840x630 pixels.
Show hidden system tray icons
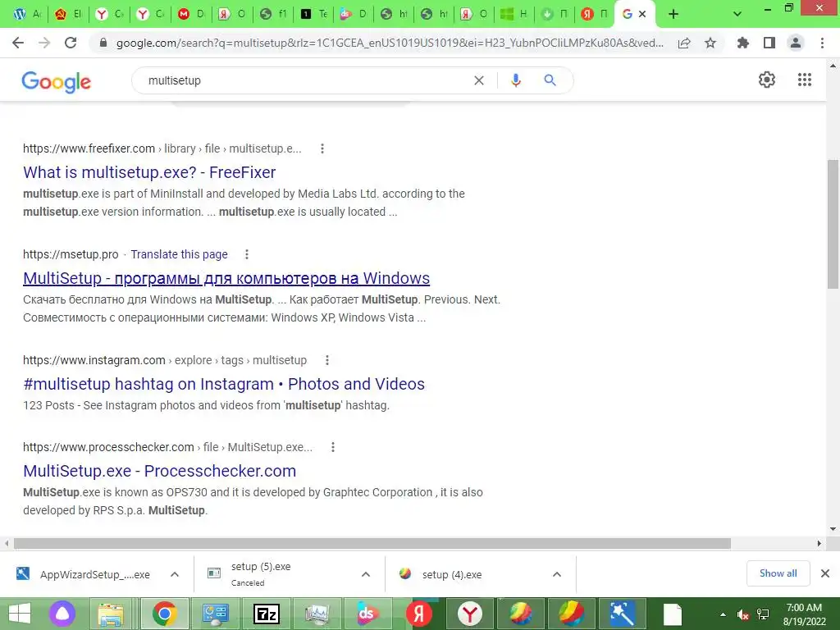(724, 614)
